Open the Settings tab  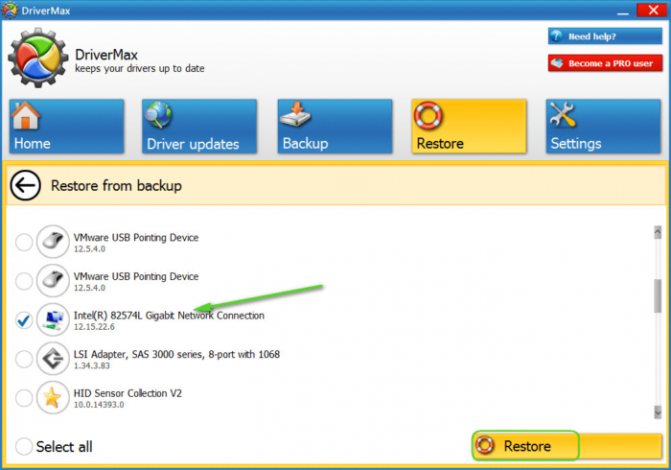603,126
